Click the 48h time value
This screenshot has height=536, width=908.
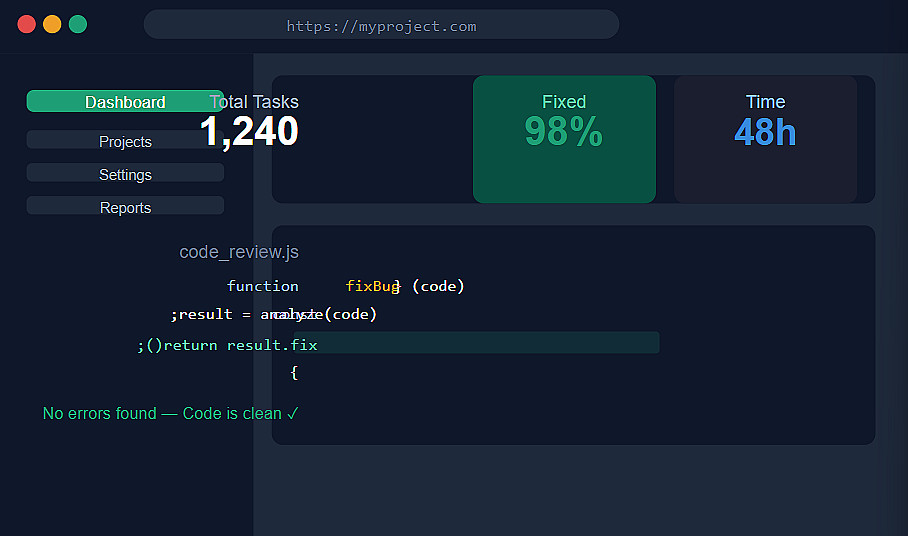click(x=765, y=132)
